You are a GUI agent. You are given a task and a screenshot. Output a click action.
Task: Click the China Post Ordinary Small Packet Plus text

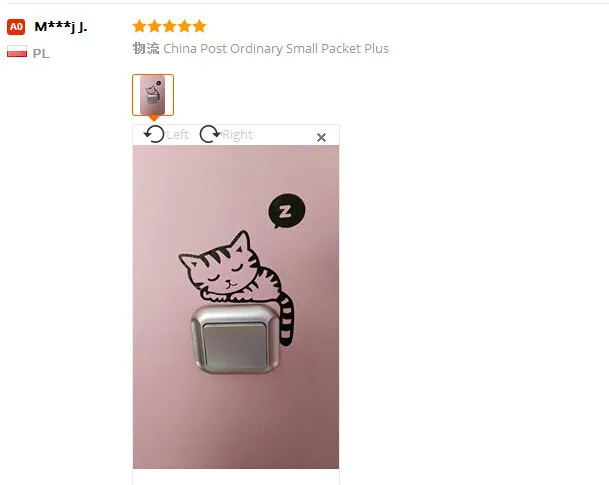coord(276,49)
